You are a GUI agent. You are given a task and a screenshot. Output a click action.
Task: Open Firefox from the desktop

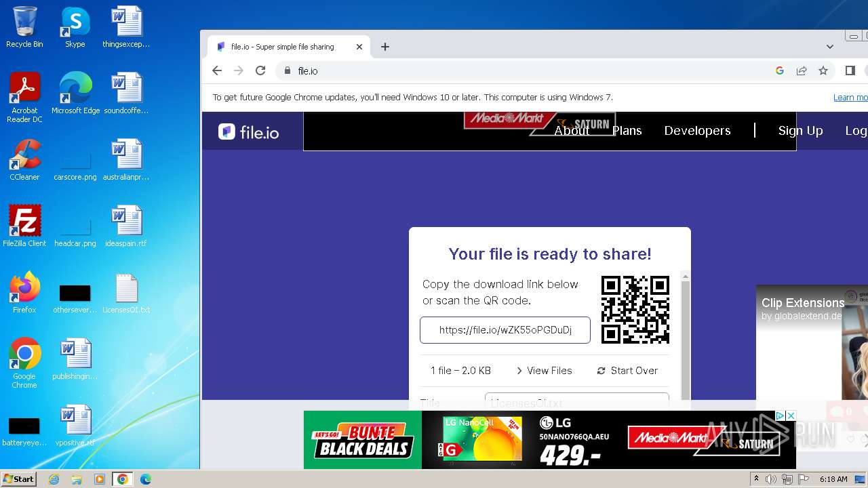24,293
